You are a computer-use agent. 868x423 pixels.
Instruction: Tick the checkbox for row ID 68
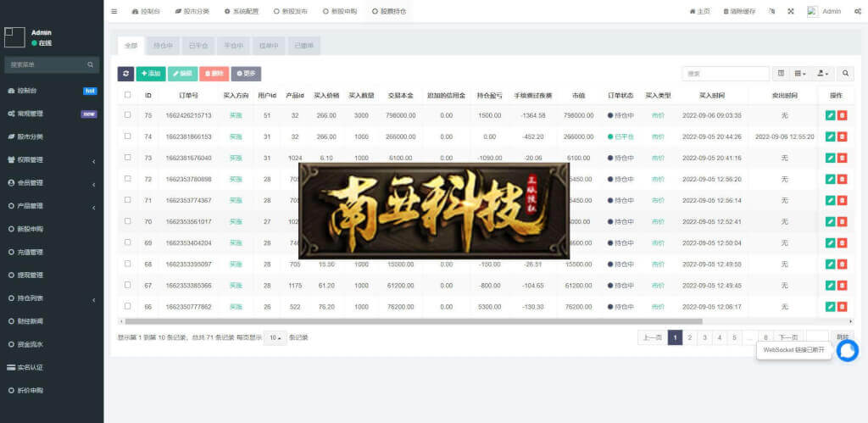point(128,264)
